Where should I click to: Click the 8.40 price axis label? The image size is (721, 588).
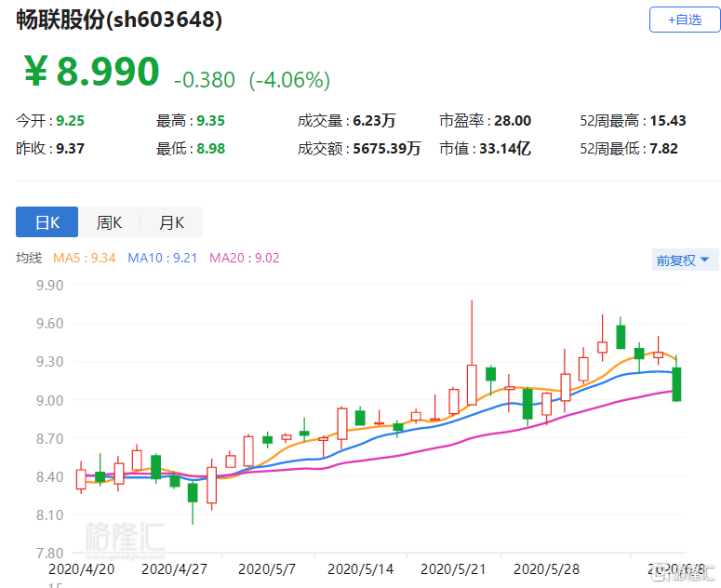49,476
